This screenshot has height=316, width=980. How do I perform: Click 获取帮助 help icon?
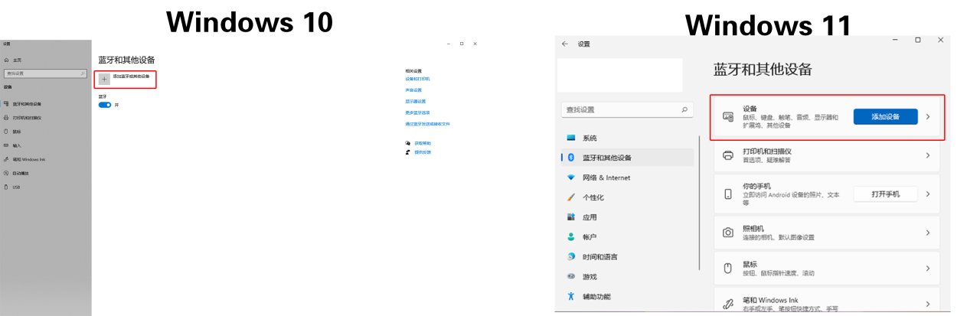pos(408,143)
